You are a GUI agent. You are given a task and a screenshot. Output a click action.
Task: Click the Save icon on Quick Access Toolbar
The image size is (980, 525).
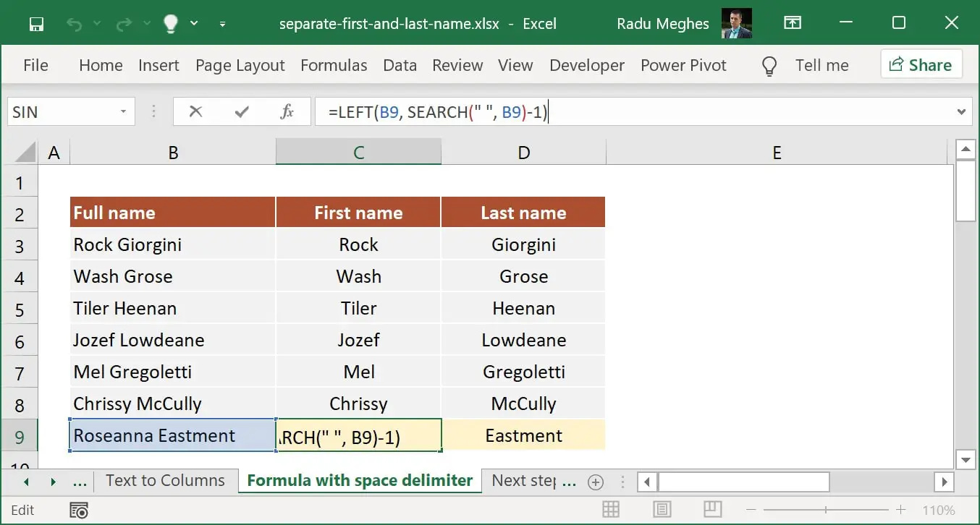pos(36,23)
